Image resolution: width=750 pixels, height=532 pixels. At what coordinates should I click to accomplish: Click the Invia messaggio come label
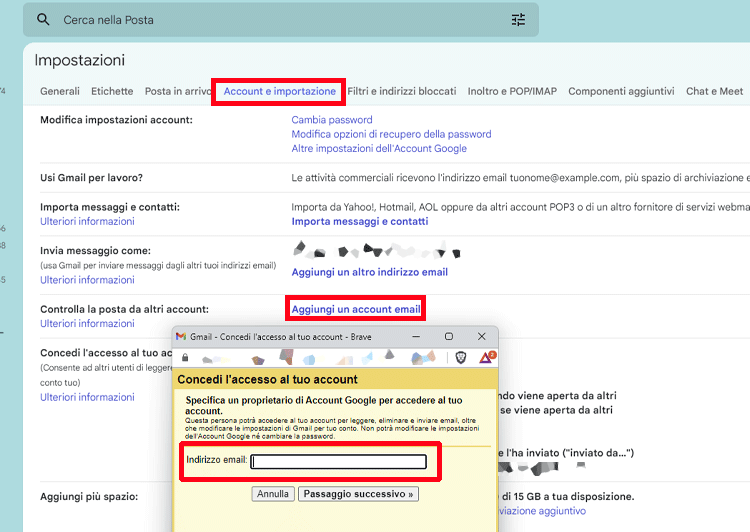95,250
